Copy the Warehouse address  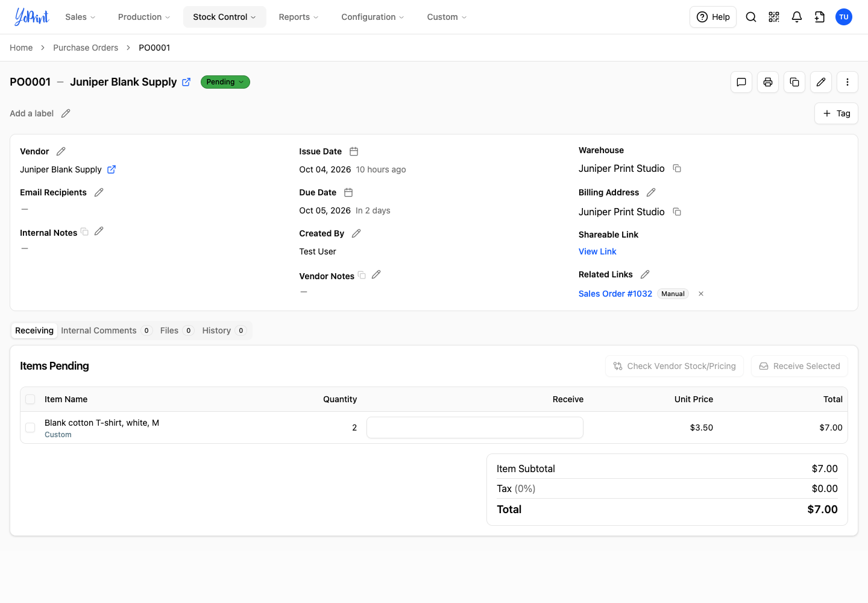[677, 168]
